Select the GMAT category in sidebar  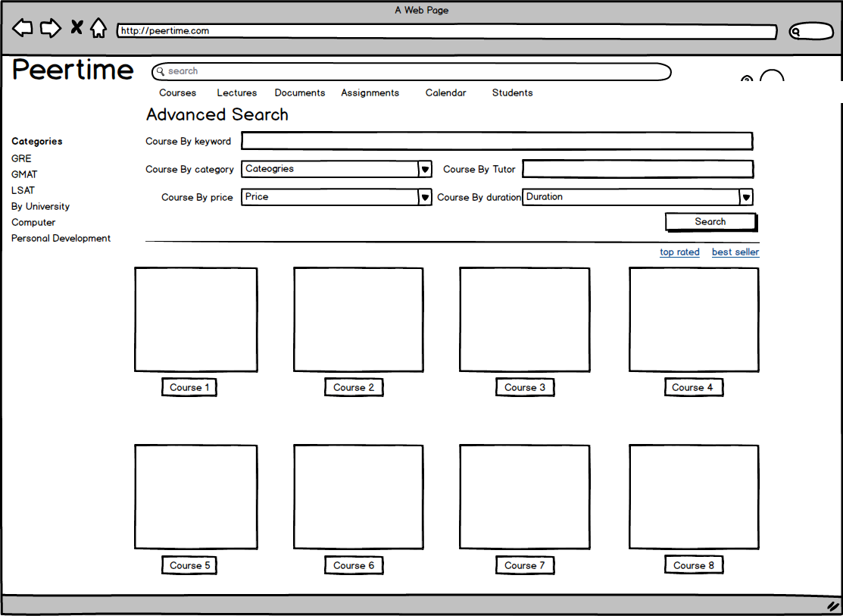pos(24,174)
